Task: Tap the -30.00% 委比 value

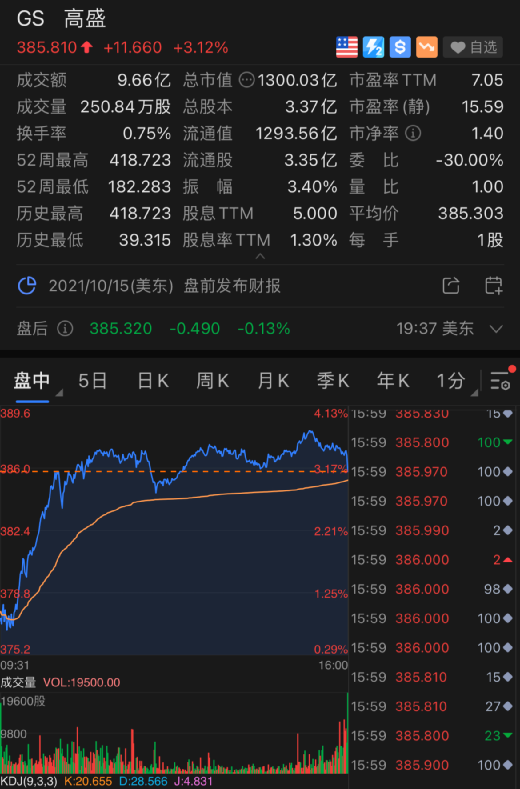Action: [470, 160]
